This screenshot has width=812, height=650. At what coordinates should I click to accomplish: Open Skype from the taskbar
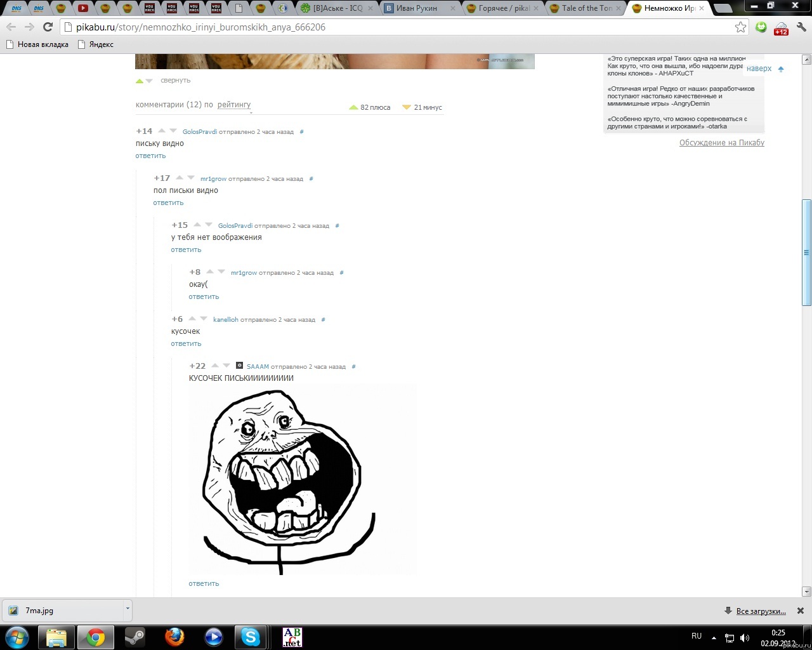point(251,637)
